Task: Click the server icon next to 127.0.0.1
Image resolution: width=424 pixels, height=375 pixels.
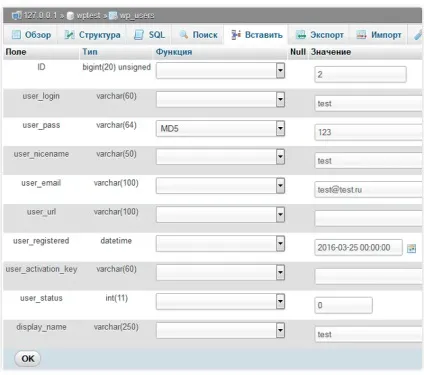Action: point(16,15)
